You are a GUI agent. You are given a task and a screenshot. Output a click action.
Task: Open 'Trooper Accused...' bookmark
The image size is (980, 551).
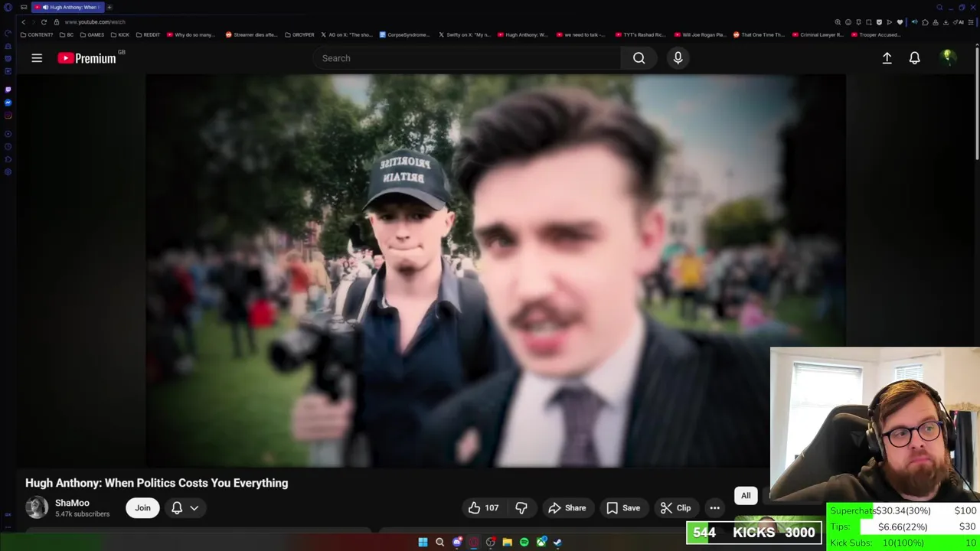tap(876, 34)
